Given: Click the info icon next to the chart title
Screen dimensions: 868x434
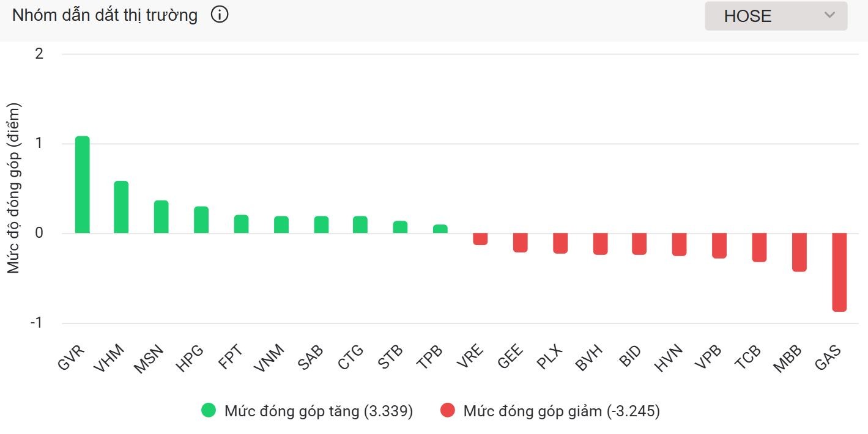Looking at the screenshot, I should (218, 14).
